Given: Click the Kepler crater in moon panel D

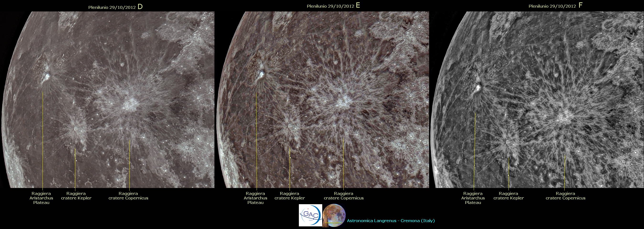Looking at the screenshot, I should point(76,129).
